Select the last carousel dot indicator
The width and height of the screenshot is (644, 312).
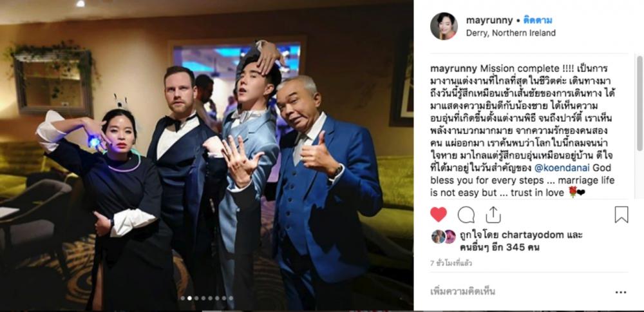[231, 298]
